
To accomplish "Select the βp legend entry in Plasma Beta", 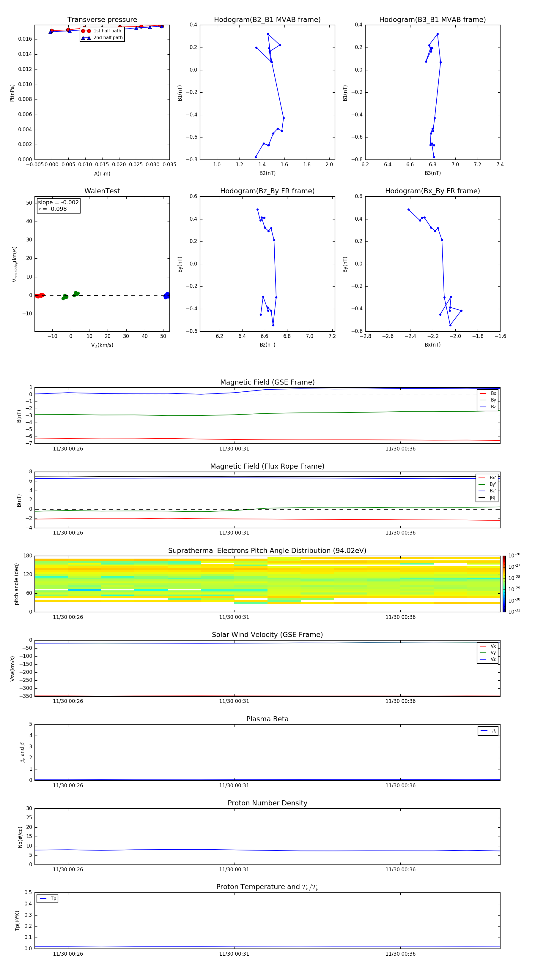I will point(488,731).
